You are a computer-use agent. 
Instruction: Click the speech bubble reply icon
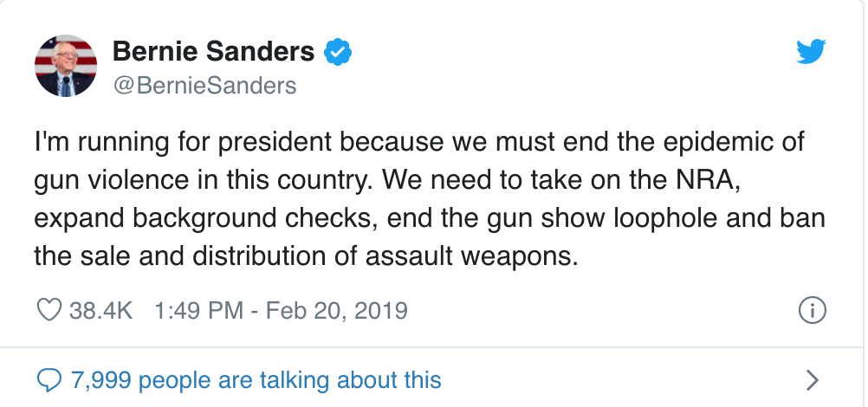pyautogui.click(x=51, y=379)
